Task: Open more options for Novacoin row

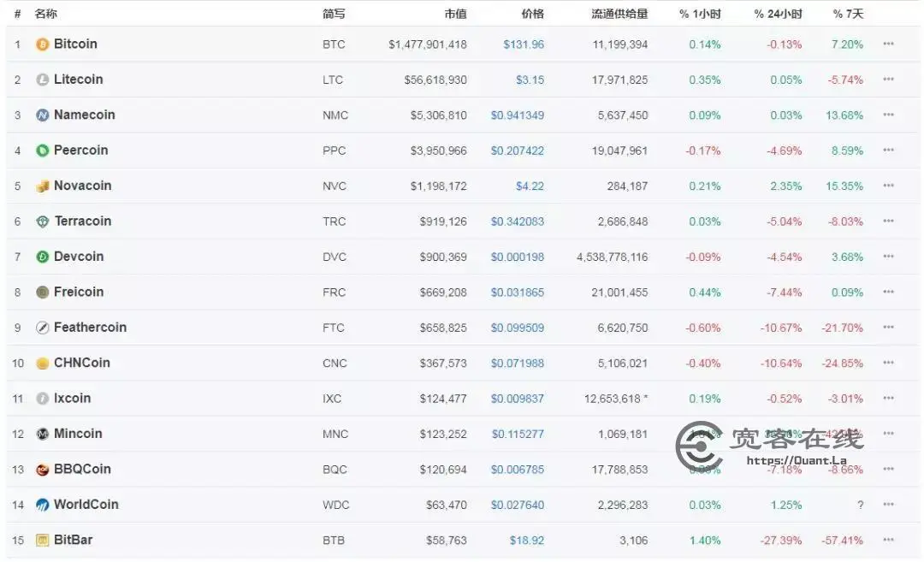Action: point(889,186)
